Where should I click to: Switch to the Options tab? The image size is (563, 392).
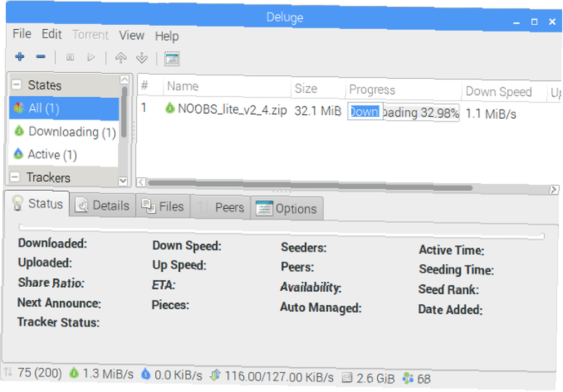pyautogui.click(x=287, y=209)
